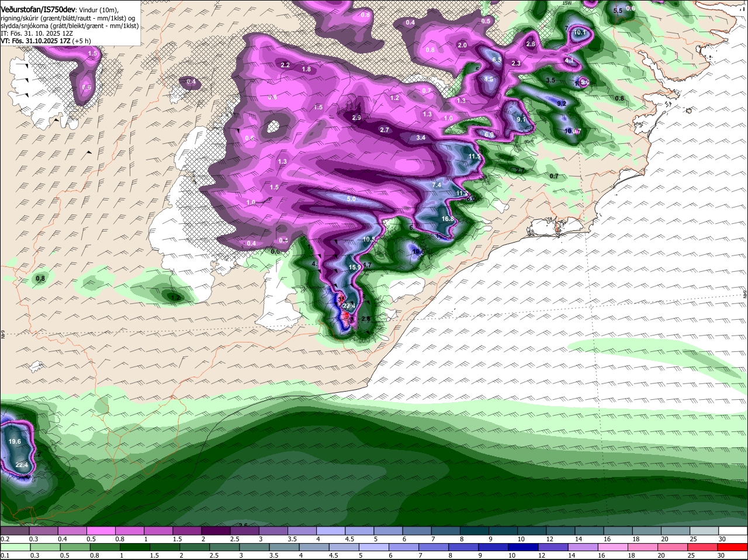The width and height of the screenshot is (748, 560).
Task: Click the 2.3 snowfall value
Action: pyautogui.click(x=516, y=63)
